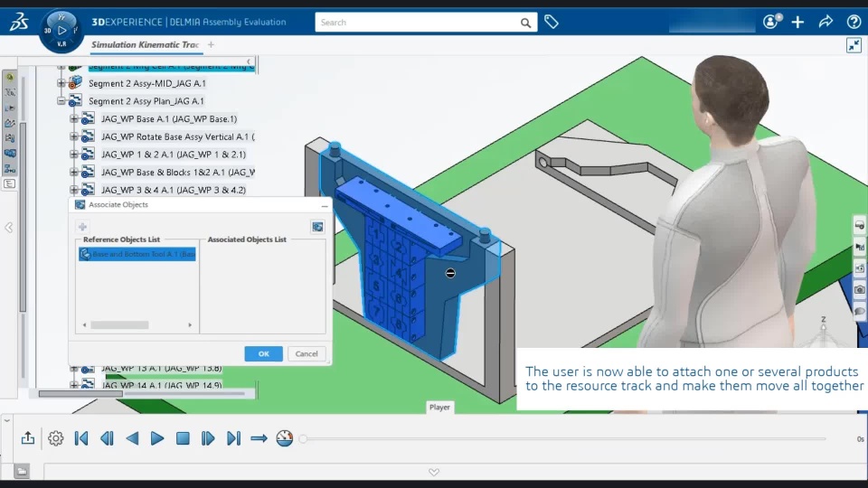Viewport: 868px width, 488px height.
Task: Click the top icon on right toolbar
Action: click(859, 225)
